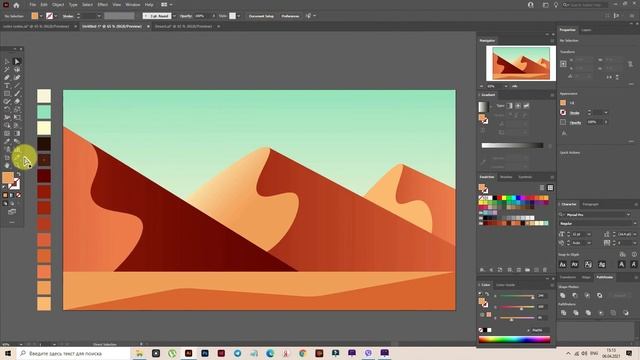Select the Direct Selection tool
The width and height of the screenshot is (640, 360).
click(x=17, y=61)
